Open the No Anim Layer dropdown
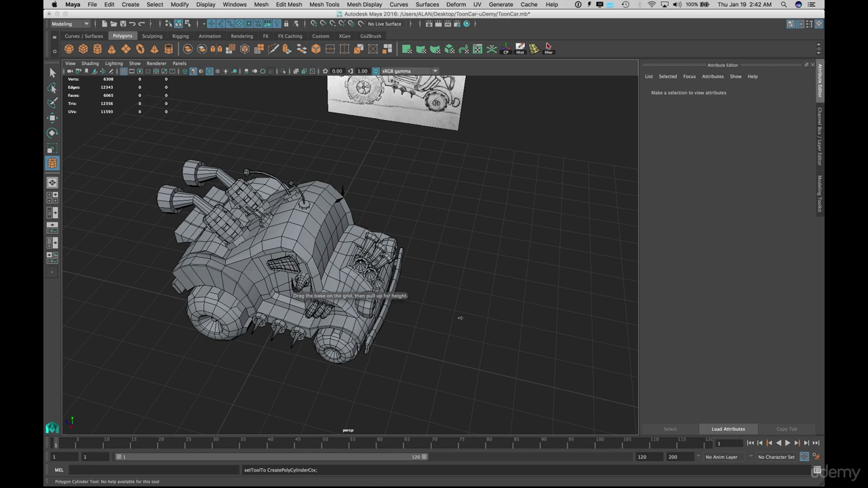The height and width of the screenshot is (488, 868). [725, 457]
